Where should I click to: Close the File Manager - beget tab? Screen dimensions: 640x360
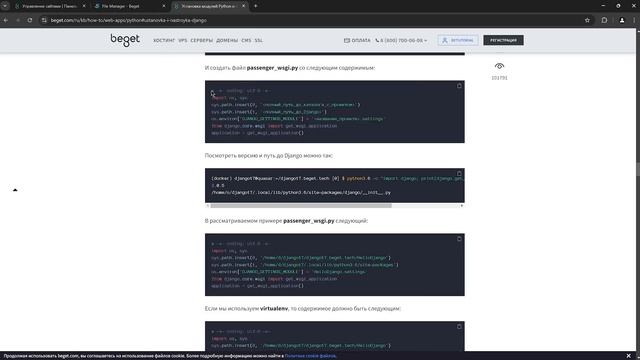(x=164, y=6)
